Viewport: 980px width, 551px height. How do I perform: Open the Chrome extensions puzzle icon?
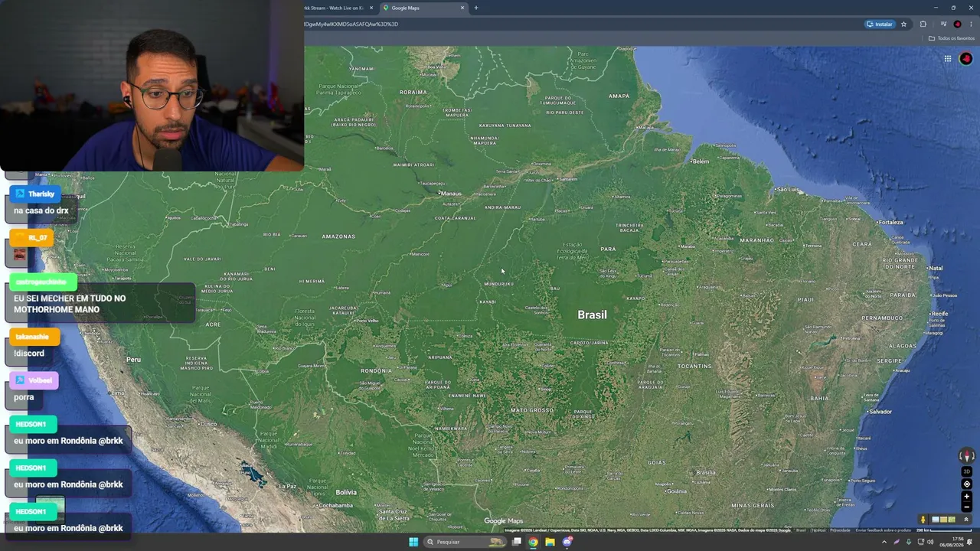point(923,24)
